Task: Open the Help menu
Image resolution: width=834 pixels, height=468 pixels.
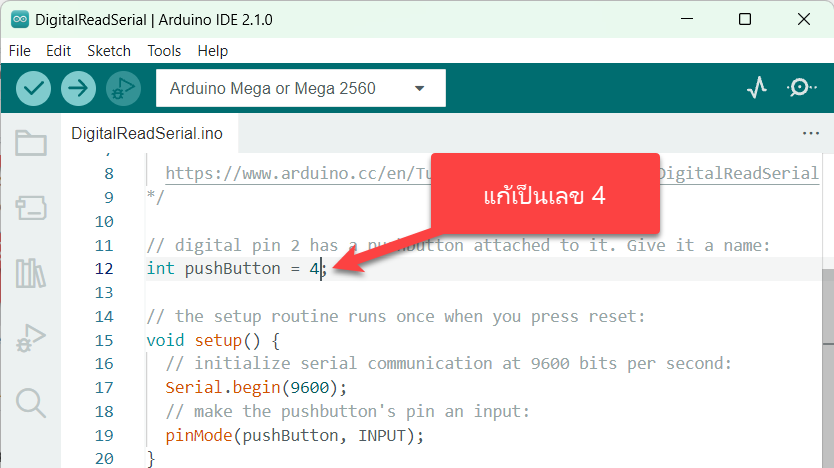Action: coord(213,51)
